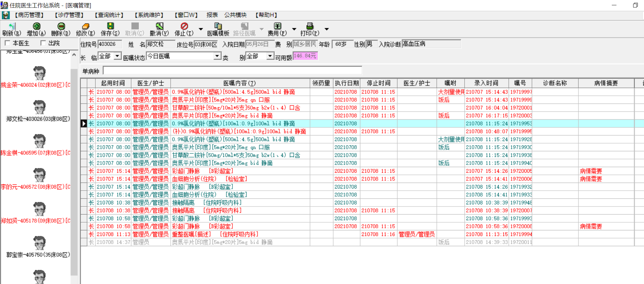Select patient 姚金荣 avatar in the list

pos(39,73)
